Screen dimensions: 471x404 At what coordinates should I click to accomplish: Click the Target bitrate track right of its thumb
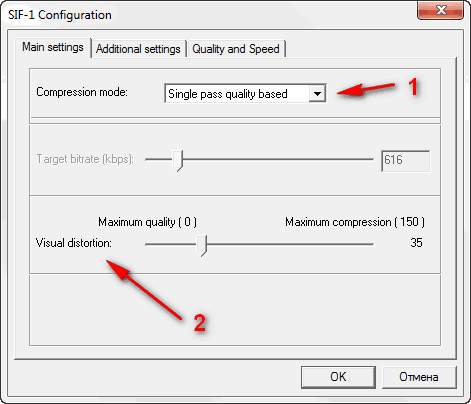[278, 159]
